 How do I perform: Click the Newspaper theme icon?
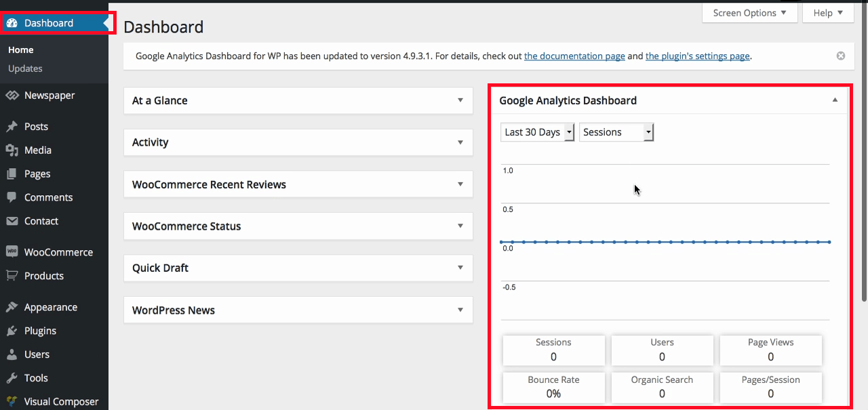click(12, 96)
